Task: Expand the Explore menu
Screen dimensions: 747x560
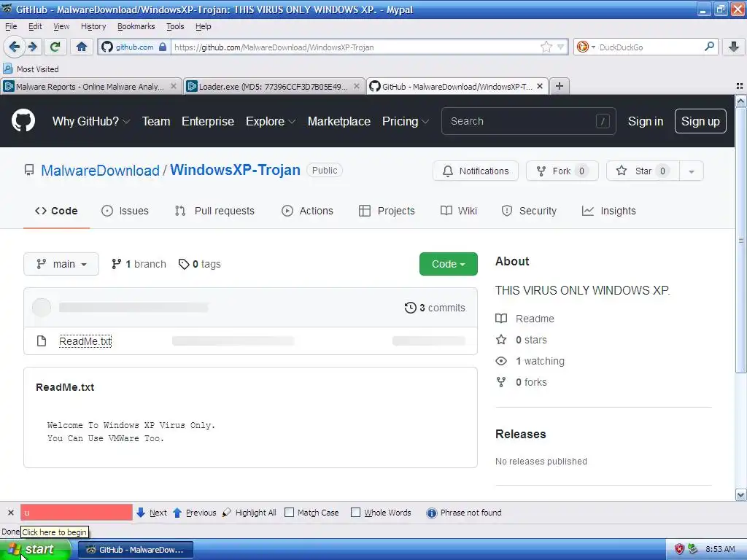Action: coord(271,122)
